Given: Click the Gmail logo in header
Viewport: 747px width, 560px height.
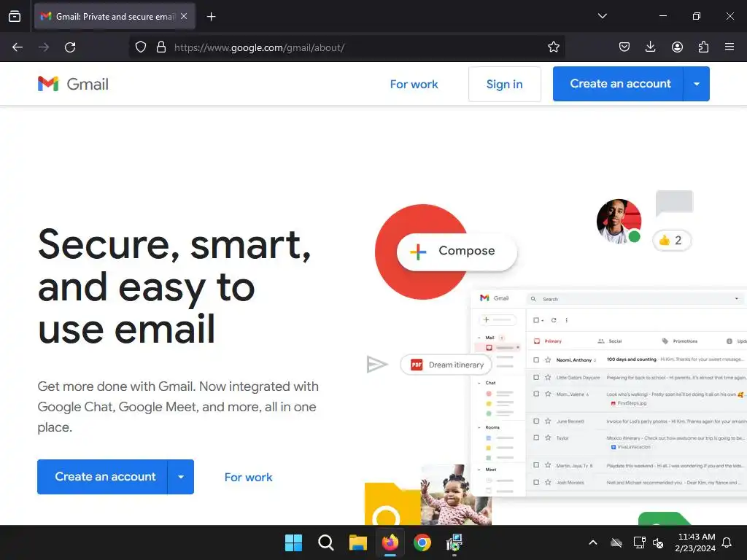Looking at the screenshot, I should point(74,84).
